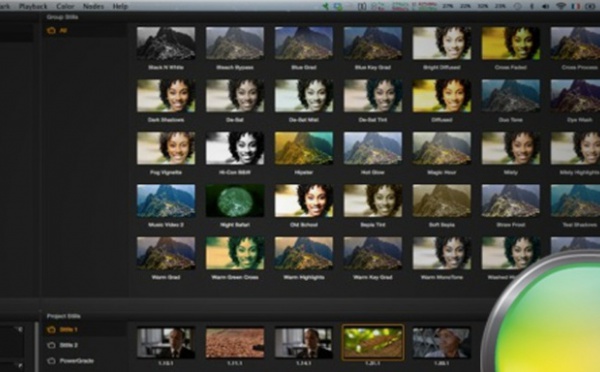This screenshot has width=600, height=372.
Task: Select the Black N White look thumbnail
Action: click(166, 43)
